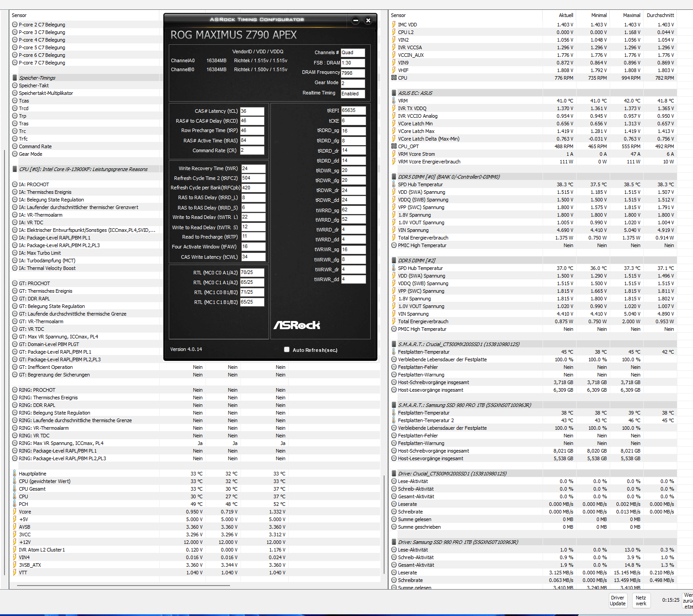
Task: Click the Maximal column header
Action: tap(632, 15)
